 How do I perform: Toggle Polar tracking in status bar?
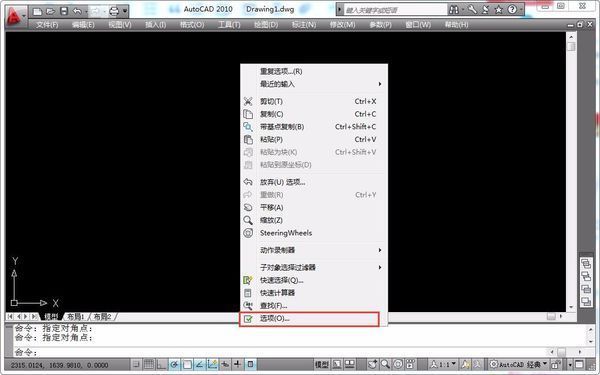(174, 364)
